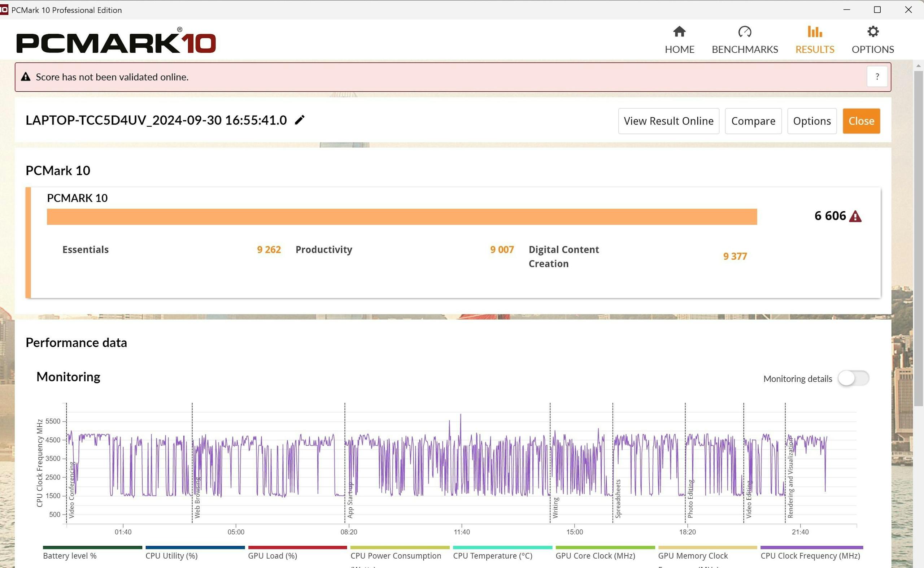The width and height of the screenshot is (924, 568).
Task: Click the Options gear icon
Action: (x=873, y=31)
